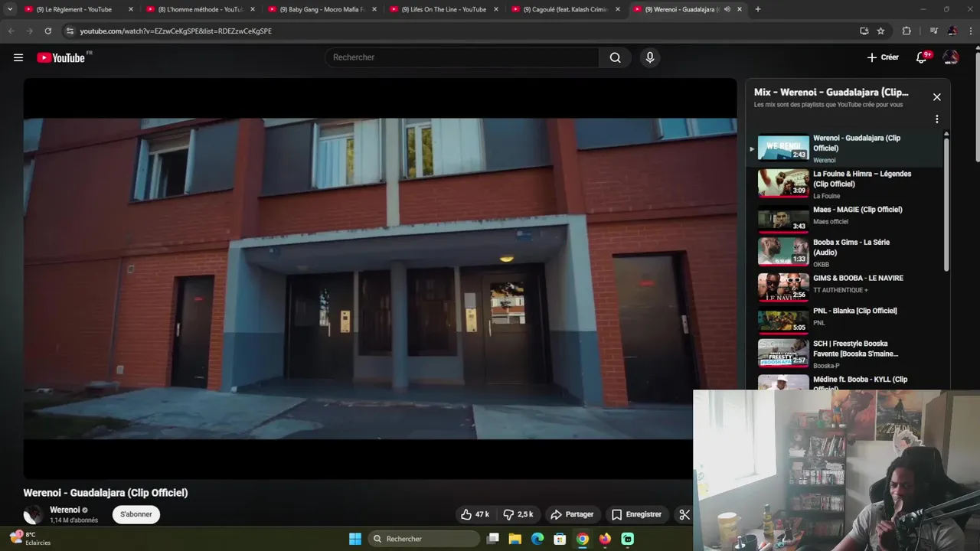Save the video with Enregistrer
The width and height of the screenshot is (980, 551).
pos(637,514)
